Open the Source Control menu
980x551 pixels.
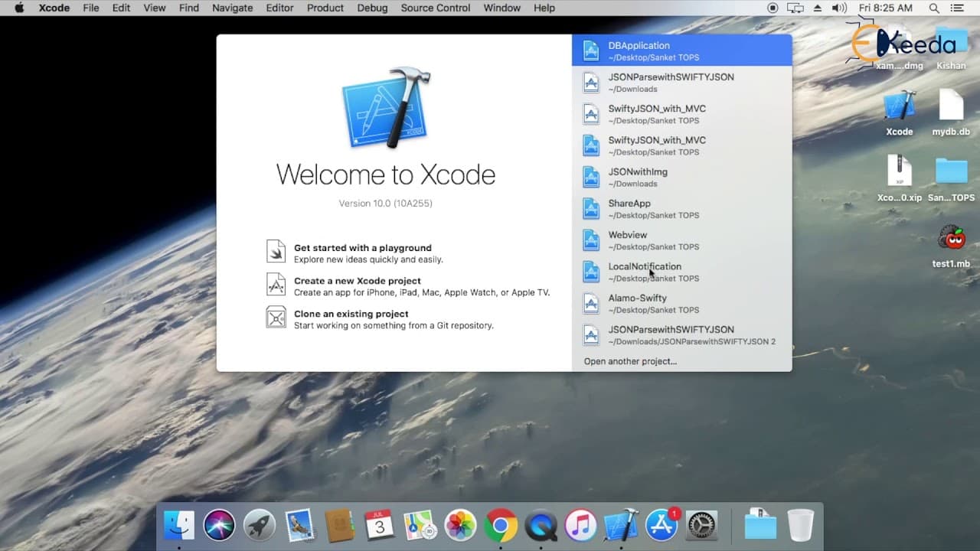pyautogui.click(x=436, y=8)
